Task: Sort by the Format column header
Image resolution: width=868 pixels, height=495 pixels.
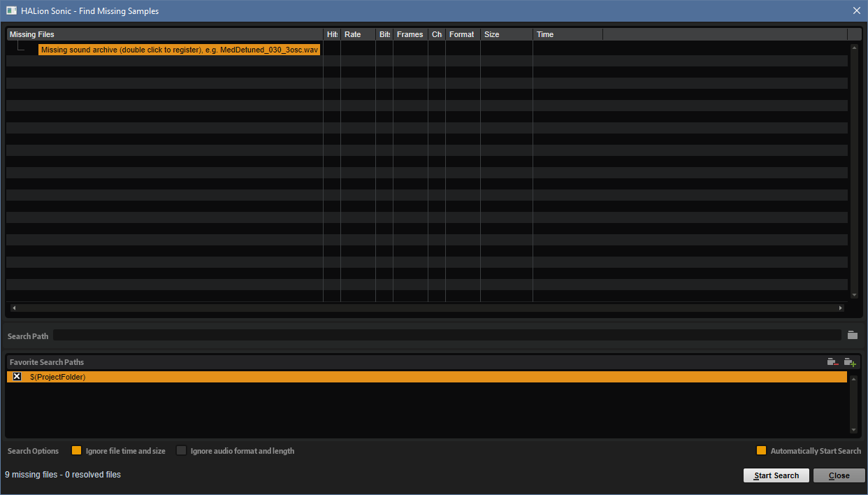Action: [x=463, y=34]
